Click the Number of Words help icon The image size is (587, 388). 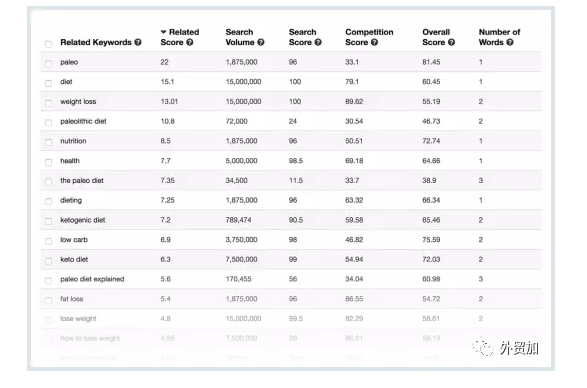(510, 42)
